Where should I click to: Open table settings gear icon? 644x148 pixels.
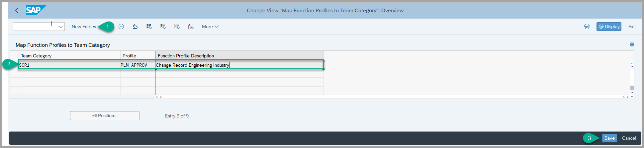coord(632,44)
